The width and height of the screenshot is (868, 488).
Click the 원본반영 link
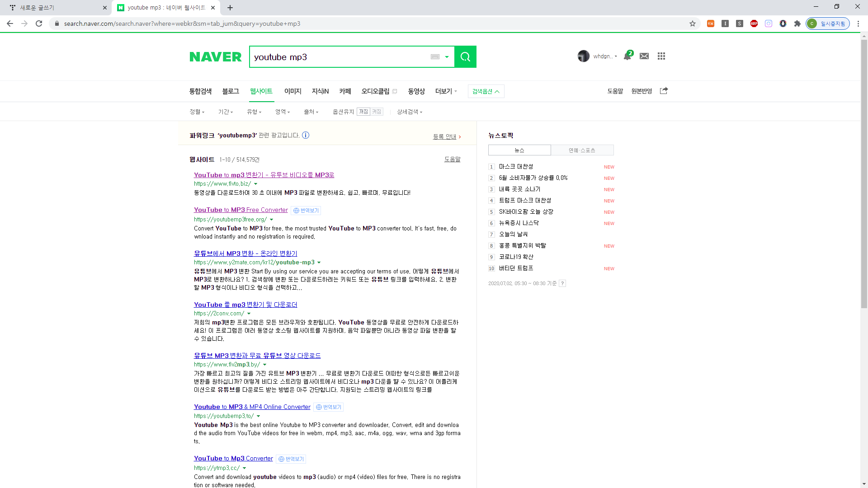click(x=642, y=91)
